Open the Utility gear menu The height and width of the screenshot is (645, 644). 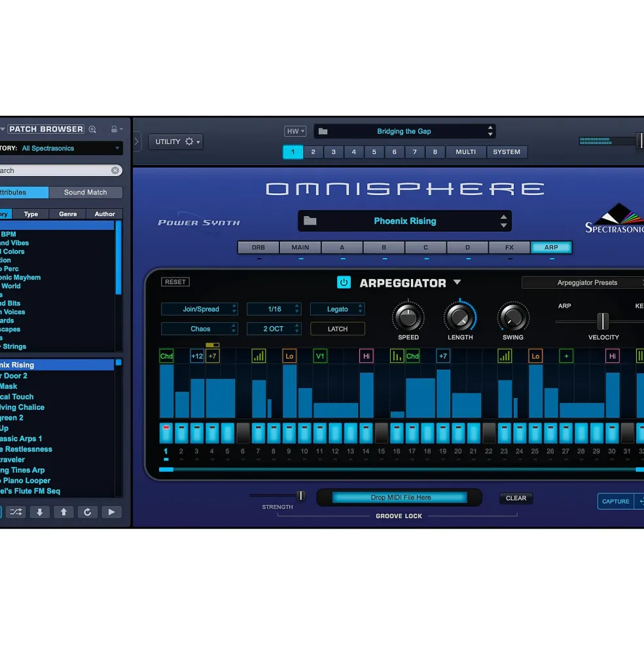point(189,141)
